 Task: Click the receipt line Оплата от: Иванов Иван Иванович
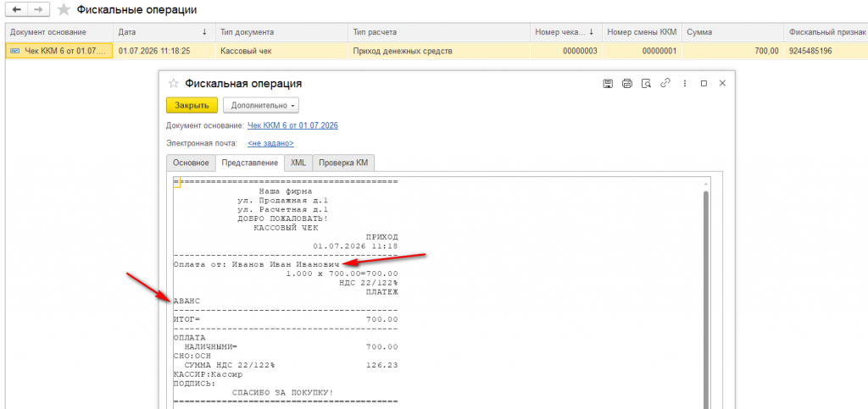pos(256,265)
